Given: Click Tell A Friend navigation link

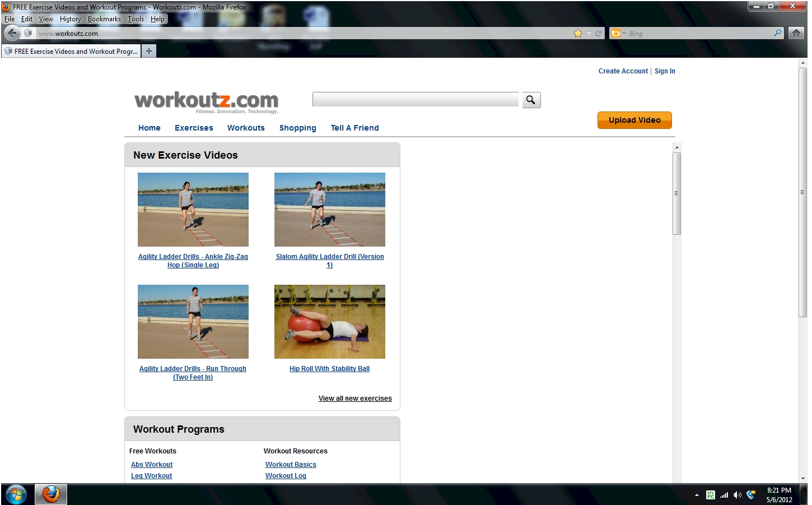Looking at the screenshot, I should 355,128.
